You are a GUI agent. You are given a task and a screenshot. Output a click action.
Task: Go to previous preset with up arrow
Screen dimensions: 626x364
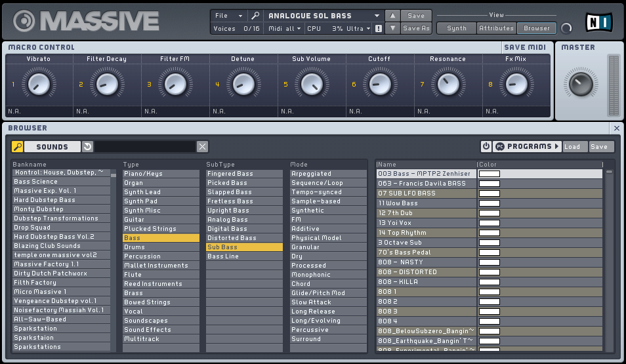tap(392, 16)
